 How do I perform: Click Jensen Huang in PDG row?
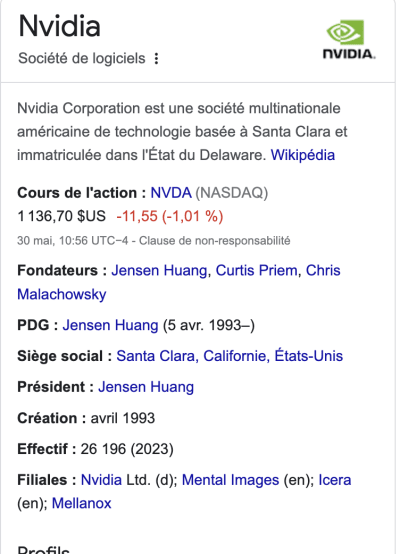(x=110, y=325)
